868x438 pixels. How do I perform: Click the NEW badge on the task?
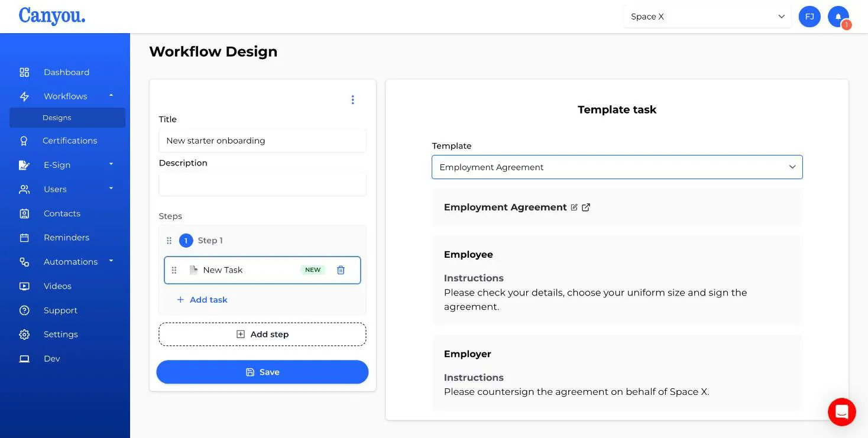(x=313, y=270)
